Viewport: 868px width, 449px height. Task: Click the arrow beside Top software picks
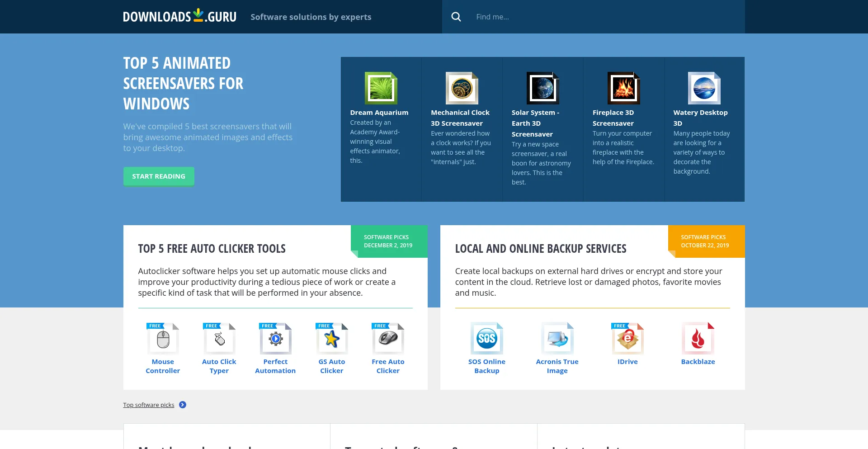183,405
